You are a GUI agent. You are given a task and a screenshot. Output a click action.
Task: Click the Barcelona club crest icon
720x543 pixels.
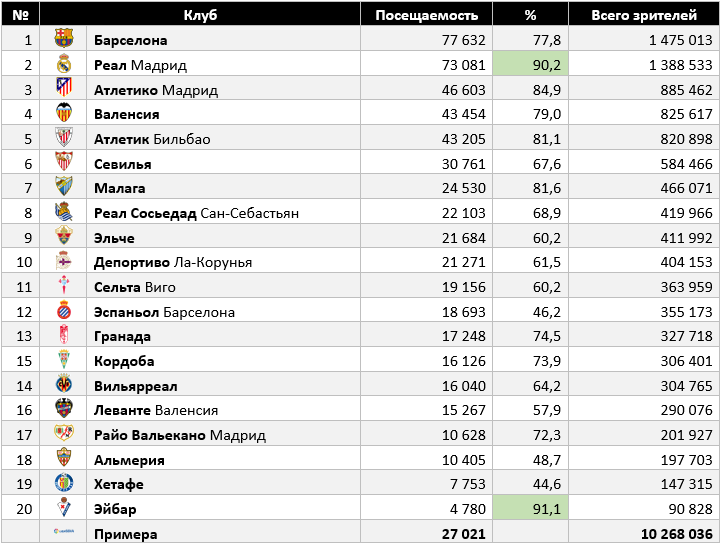tap(64, 40)
